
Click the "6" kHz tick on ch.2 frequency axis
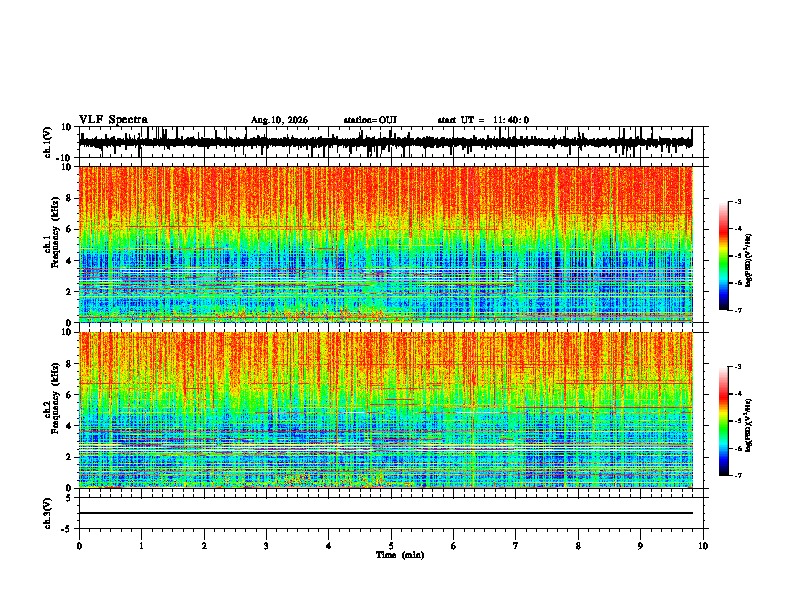pyautogui.click(x=69, y=395)
